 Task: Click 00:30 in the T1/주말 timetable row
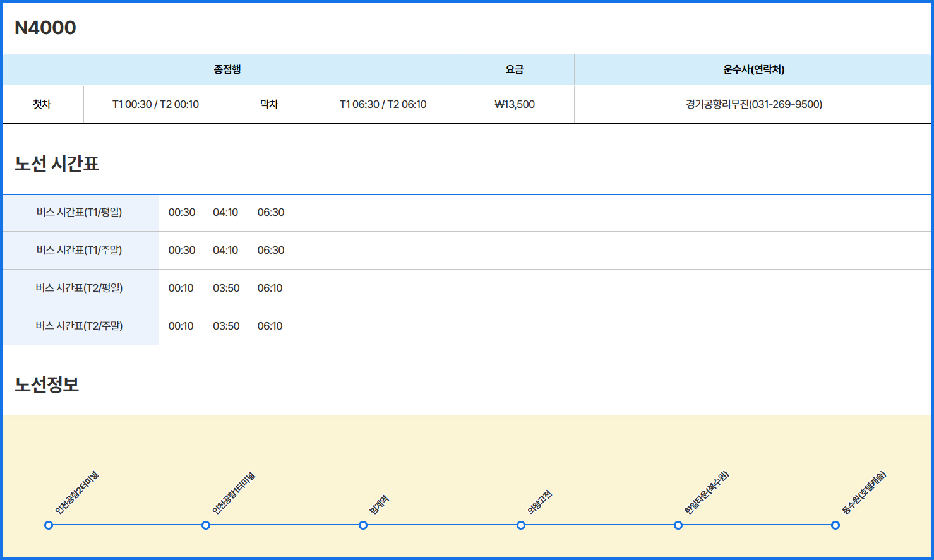coord(182,251)
